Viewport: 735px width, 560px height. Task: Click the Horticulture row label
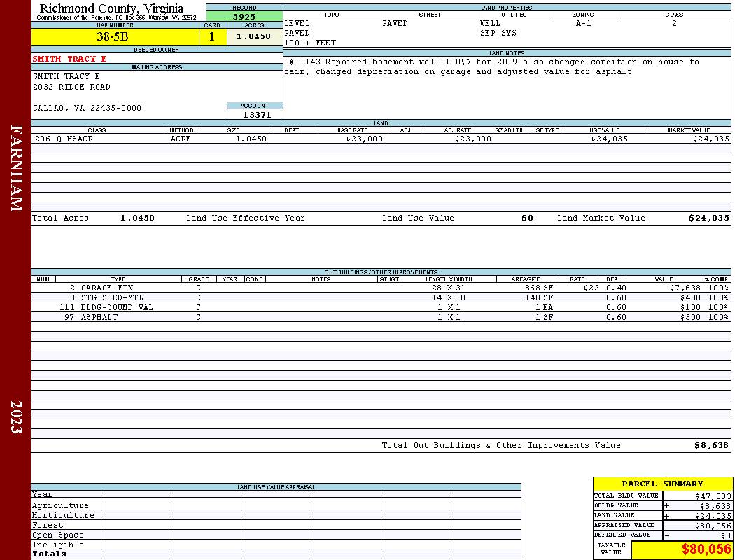pyautogui.click(x=63, y=515)
